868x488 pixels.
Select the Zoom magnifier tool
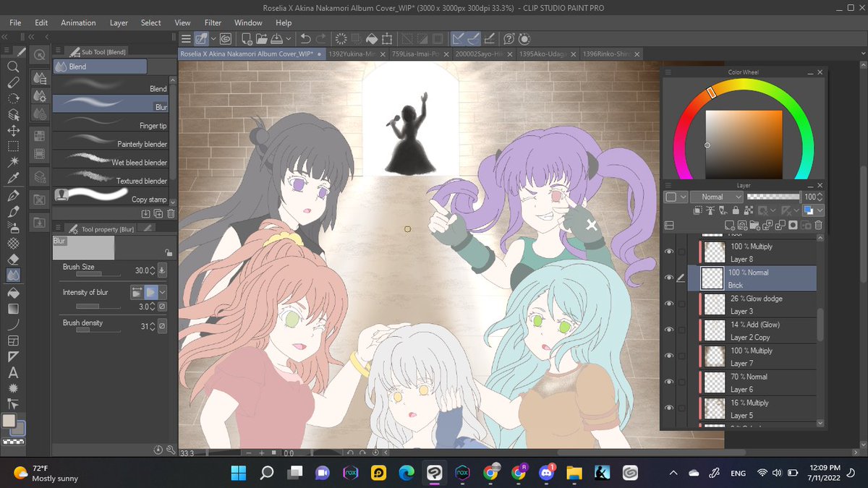point(13,67)
